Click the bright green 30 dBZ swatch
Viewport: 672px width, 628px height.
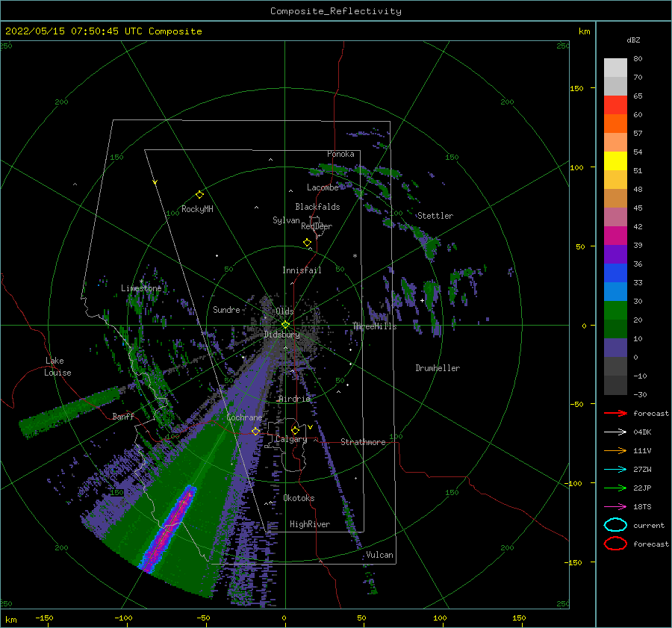(x=615, y=310)
